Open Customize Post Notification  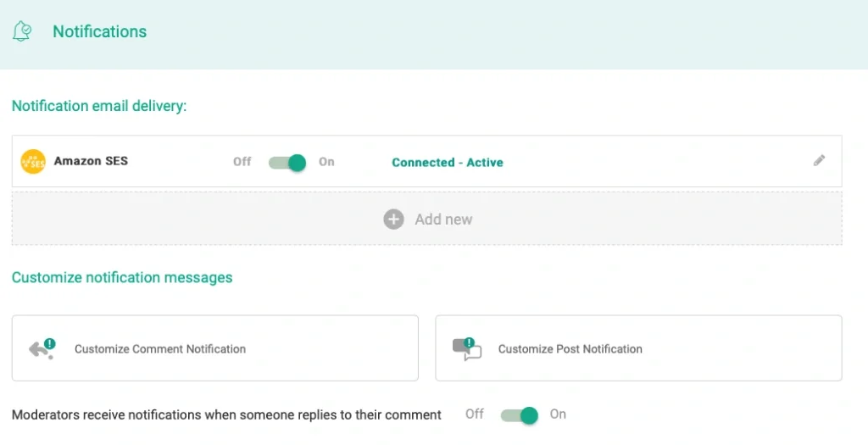click(x=570, y=348)
